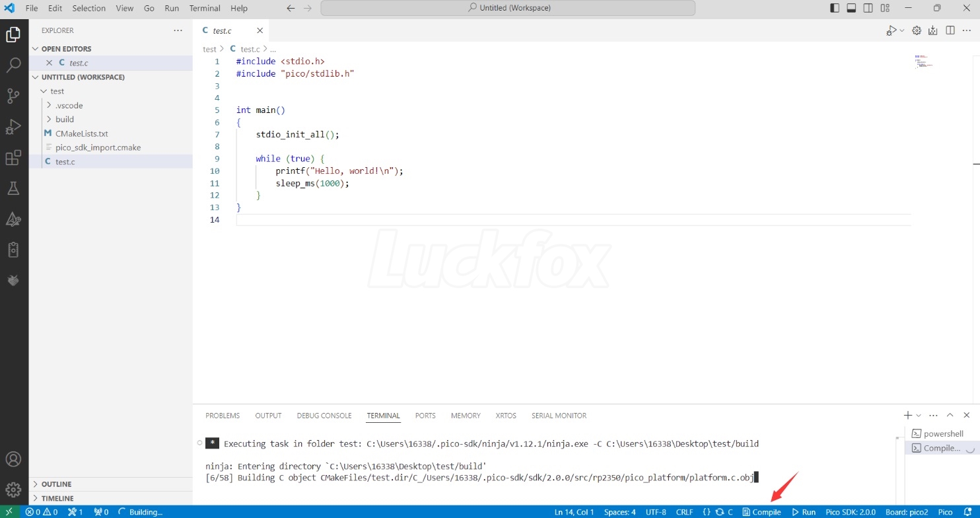Image resolution: width=980 pixels, height=518 pixels.
Task: Select the powershell terminal in the list
Action: [942, 433]
